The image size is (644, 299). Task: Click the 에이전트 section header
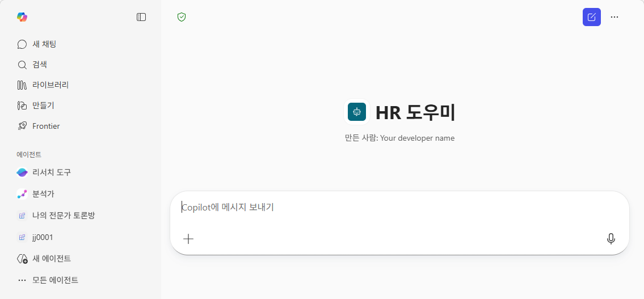point(29,155)
